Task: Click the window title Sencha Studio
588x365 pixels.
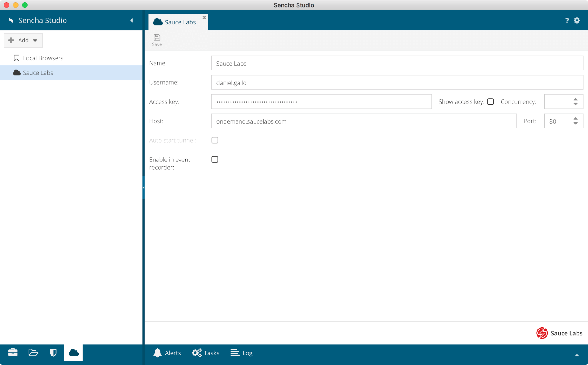Action: pyautogui.click(x=294, y=5)
